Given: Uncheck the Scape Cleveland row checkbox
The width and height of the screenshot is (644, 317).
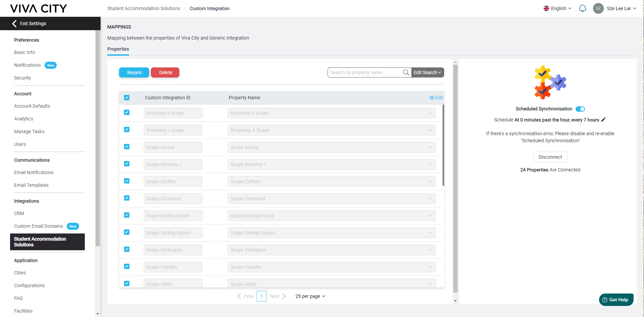Looking at the screenshot, I should (127, 198).
